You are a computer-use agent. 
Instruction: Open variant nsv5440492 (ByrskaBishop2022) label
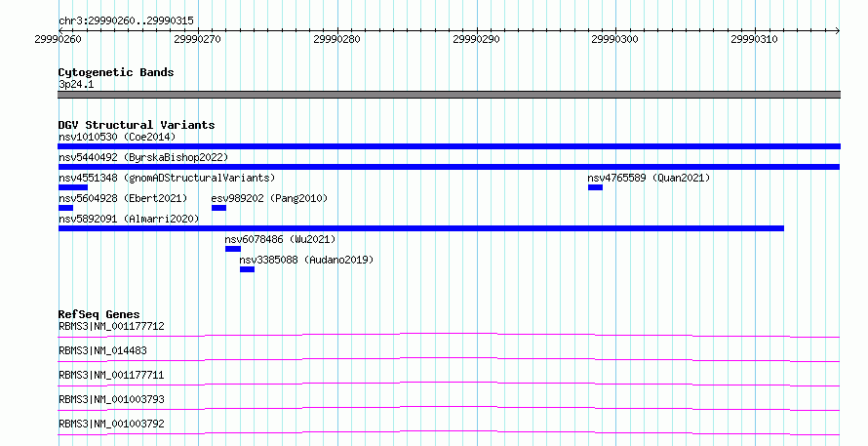click(x=143, y=157)
